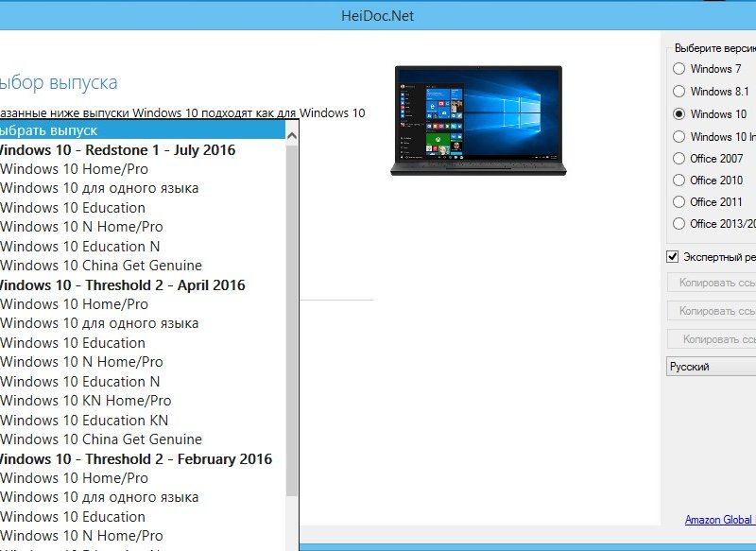The height and width of the screenshot is (551, 756).
Task: Open the Русский language dropdown
Action: pyautogui.click(x=712, y=367)
